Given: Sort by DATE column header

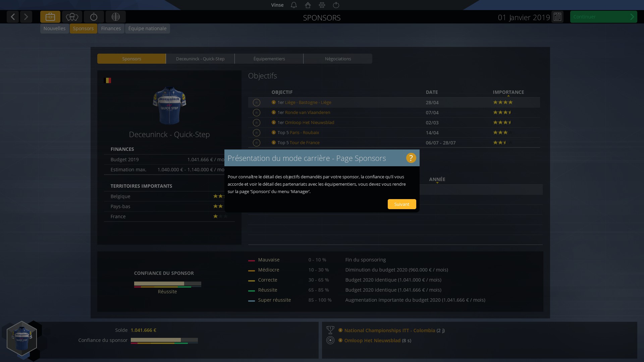Looking at the screenshot, I should [x=432, y=92].
